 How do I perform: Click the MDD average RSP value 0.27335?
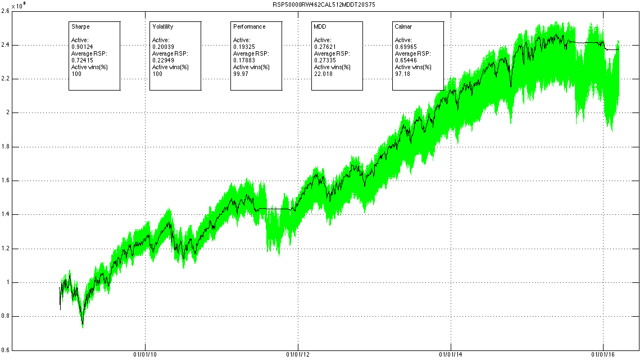[x=325, y=60]
